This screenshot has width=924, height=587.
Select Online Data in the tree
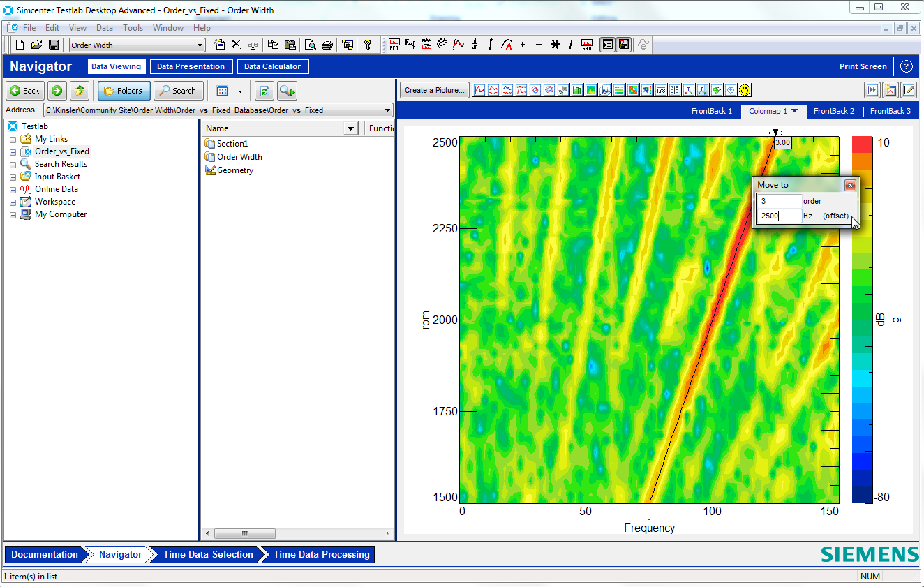coord(49,189)
